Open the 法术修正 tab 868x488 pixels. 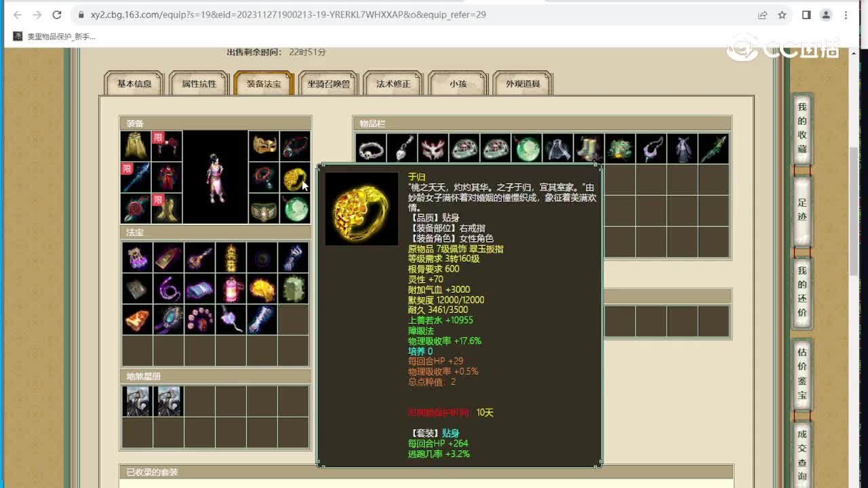[393, 84]
